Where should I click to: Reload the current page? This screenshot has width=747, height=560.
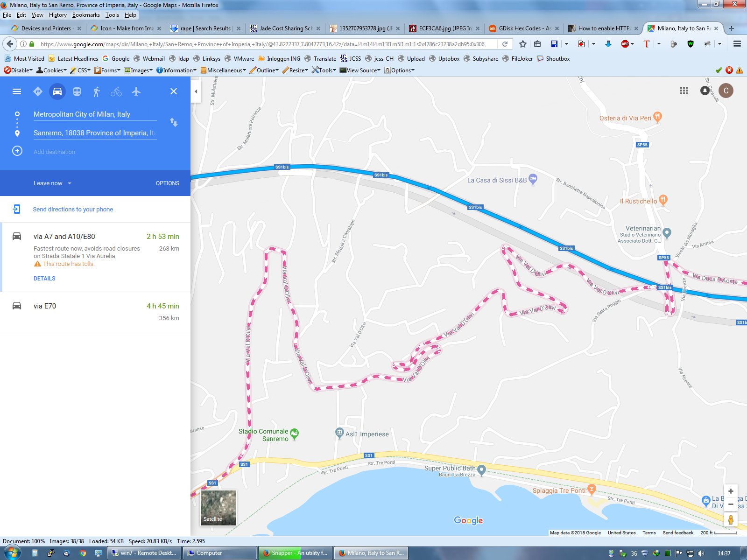pyautogui.click(x=505, y=44)
